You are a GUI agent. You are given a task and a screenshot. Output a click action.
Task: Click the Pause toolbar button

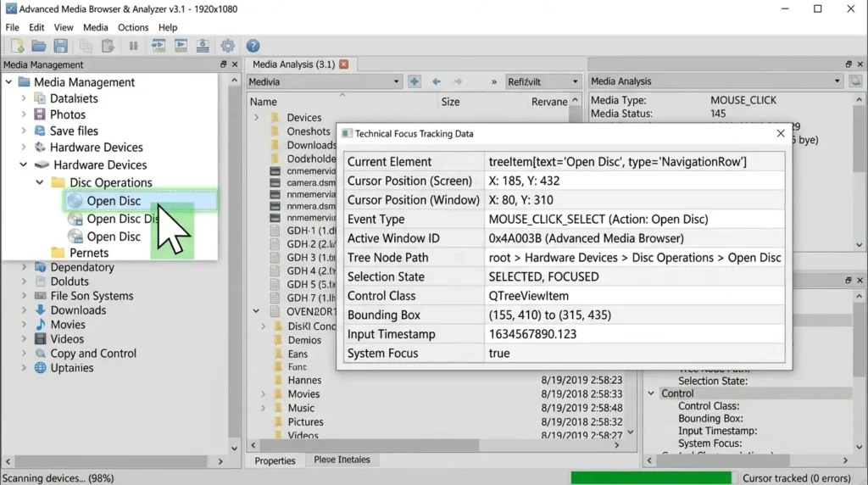[133, 46]
